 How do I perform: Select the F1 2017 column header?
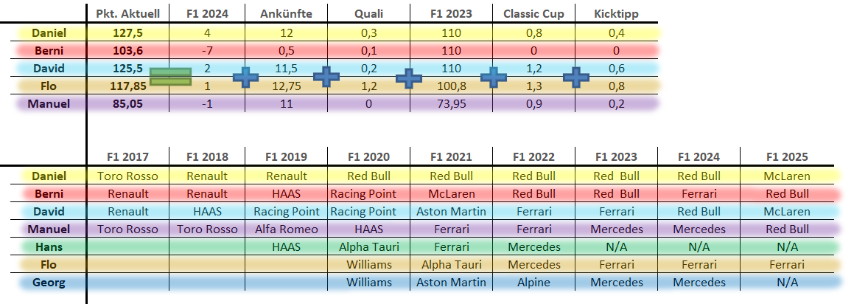pos(127,157)
